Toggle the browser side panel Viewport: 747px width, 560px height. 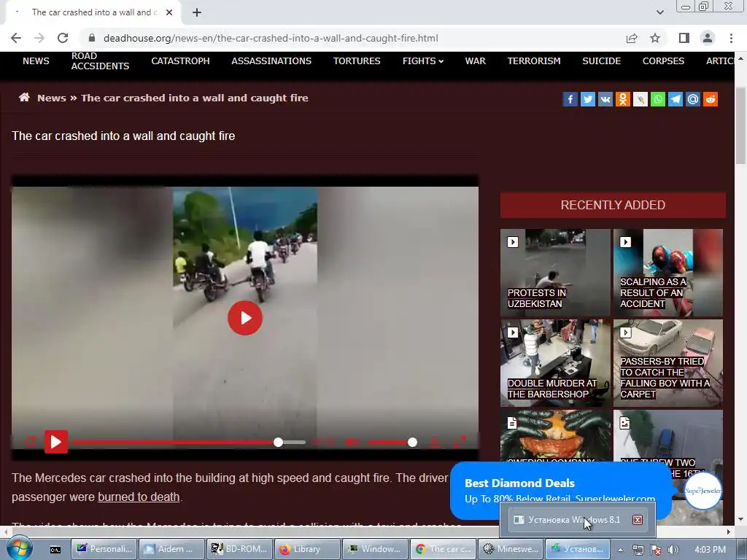click(x=684, y=38)
